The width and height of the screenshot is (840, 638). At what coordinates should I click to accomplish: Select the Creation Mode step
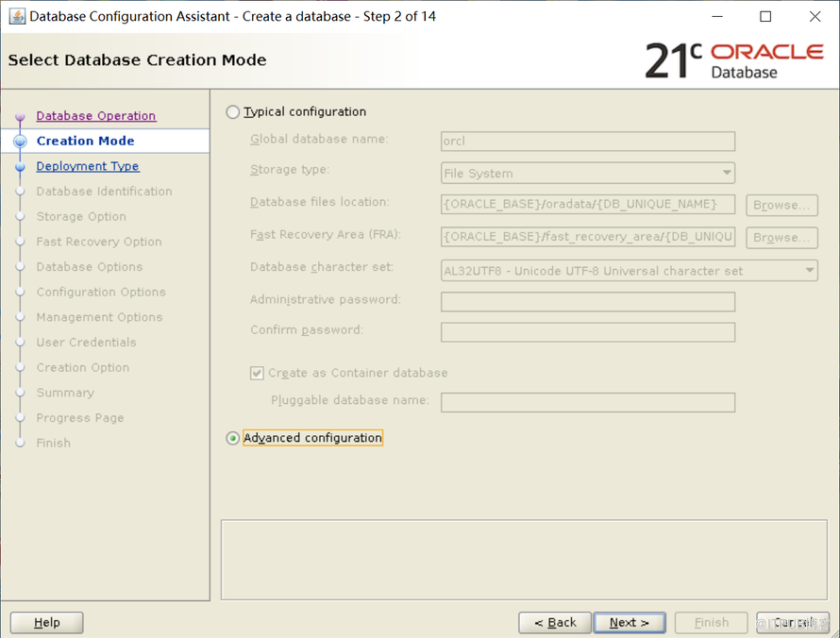pos(85,141)
